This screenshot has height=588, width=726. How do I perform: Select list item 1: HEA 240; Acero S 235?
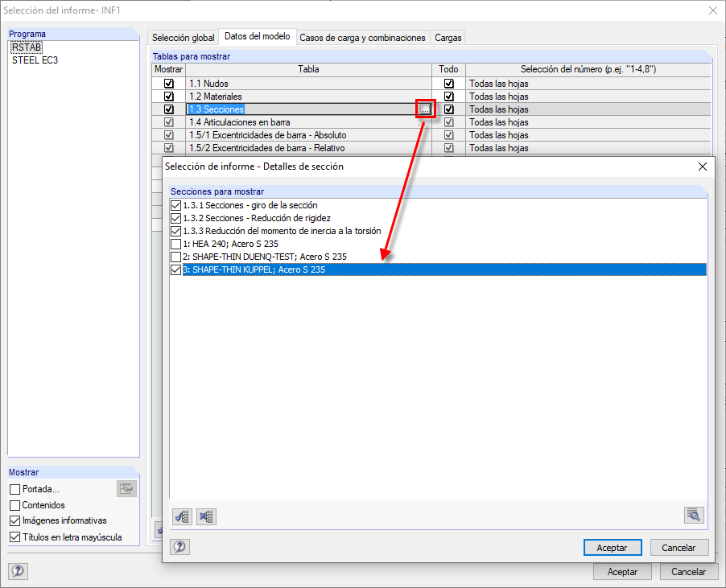[230, 244]
